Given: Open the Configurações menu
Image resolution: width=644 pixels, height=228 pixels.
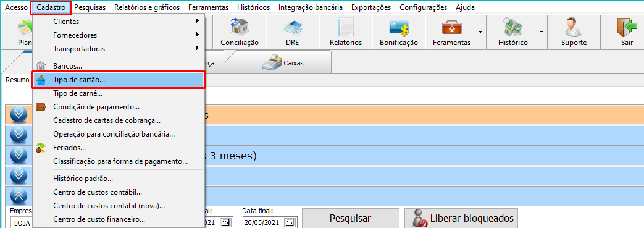Looking at the screenshot, I should [x=423, y=7].
